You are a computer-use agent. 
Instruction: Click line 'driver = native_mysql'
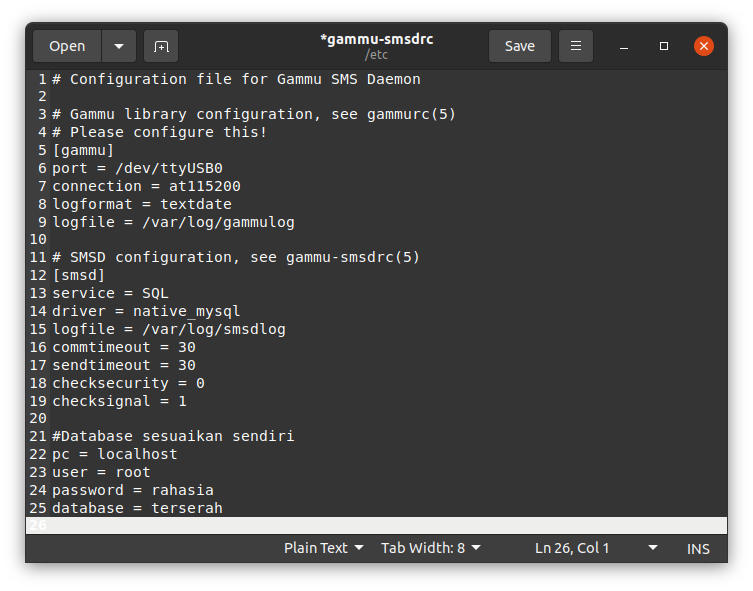[x=146, y=311]
